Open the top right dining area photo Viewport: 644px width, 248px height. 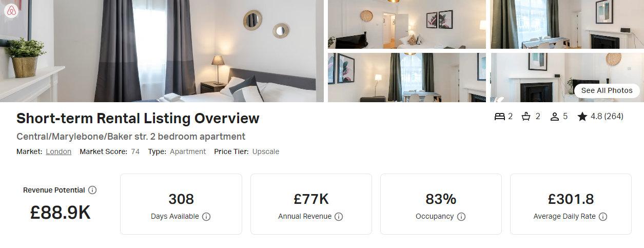tap(567, 24)
